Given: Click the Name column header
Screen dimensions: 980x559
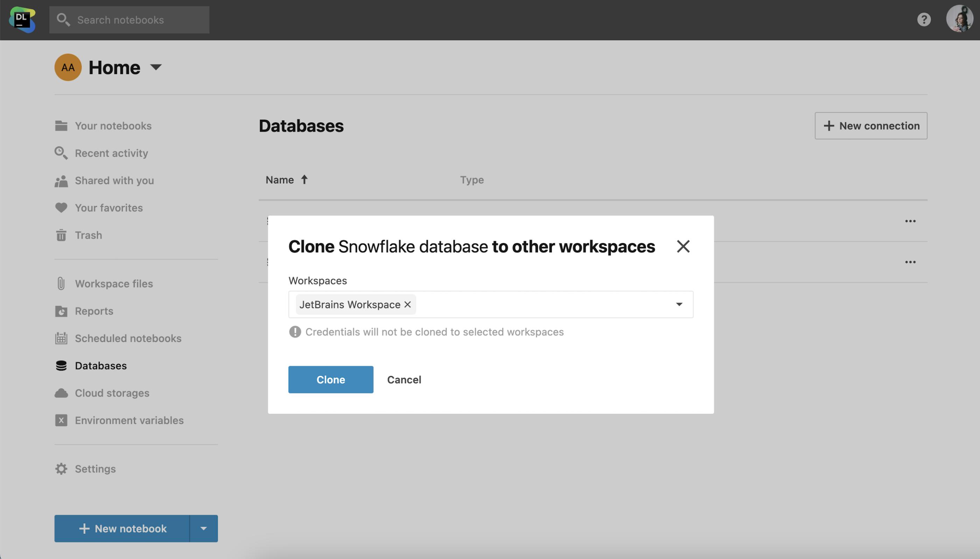Looking at the screenshot, I should click(280, 180).
